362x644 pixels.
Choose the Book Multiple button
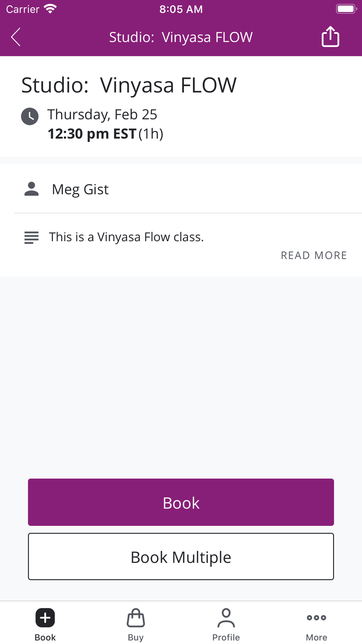pos(181,557)
